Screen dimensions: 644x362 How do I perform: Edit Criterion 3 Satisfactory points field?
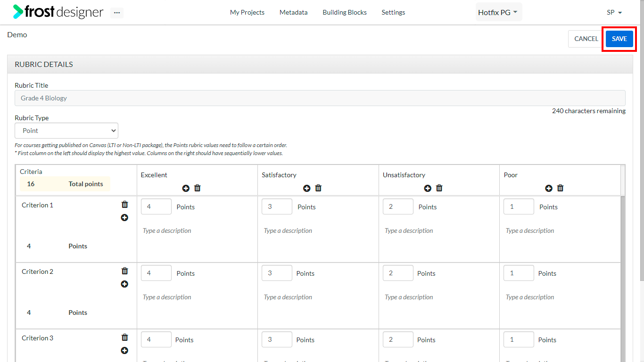tap(277, 339)
